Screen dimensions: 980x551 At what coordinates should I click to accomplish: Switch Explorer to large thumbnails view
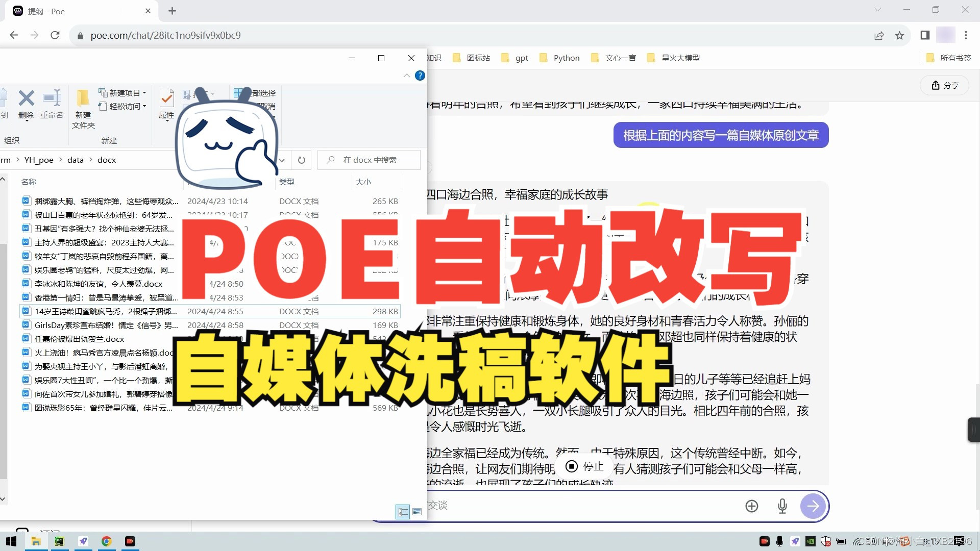tap(417, 512)
